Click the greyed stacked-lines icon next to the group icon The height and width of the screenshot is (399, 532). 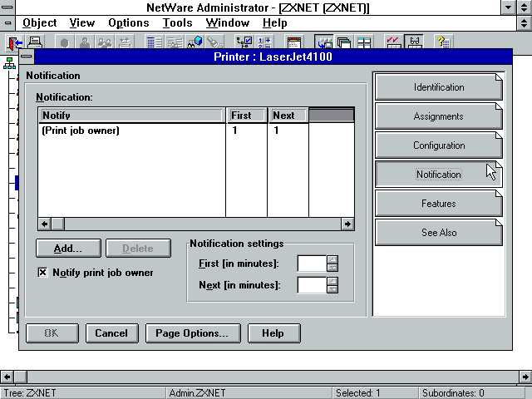coord(125,42)
